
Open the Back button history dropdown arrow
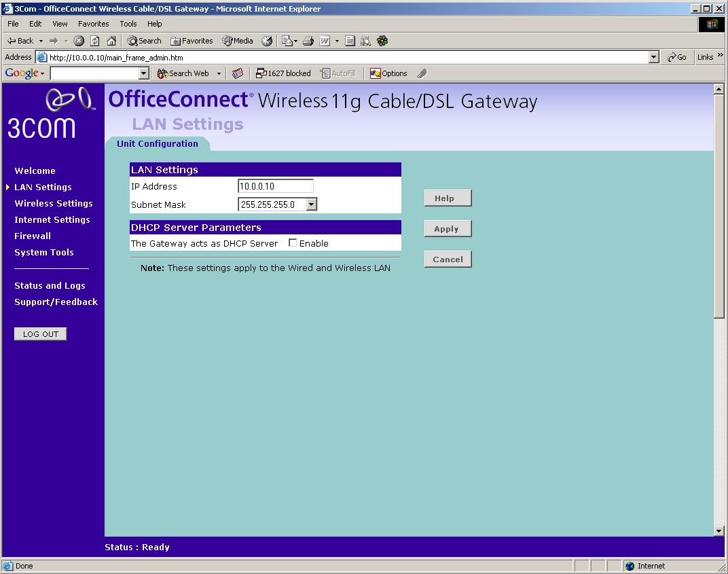41,41
